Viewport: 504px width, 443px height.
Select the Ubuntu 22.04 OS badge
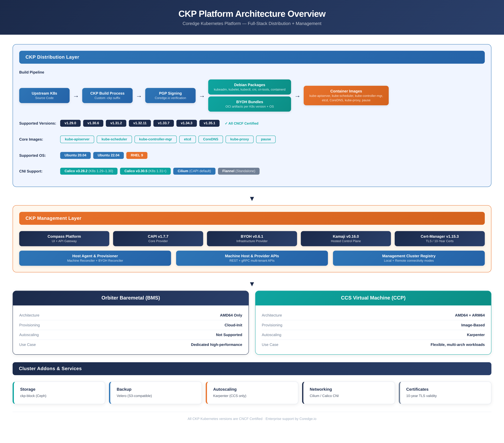pyautogui.click(x=108, y=155)
